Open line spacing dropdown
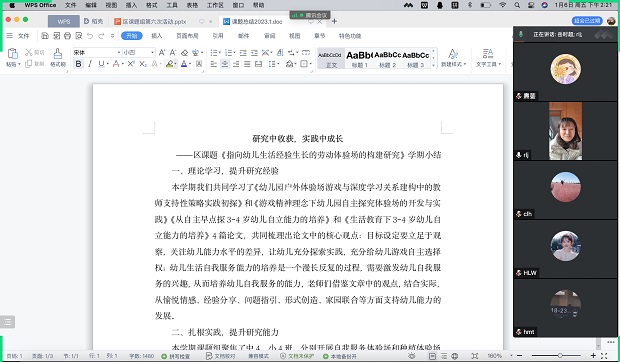The height and width of the screenshot is (362, 620). click(273, 64)
